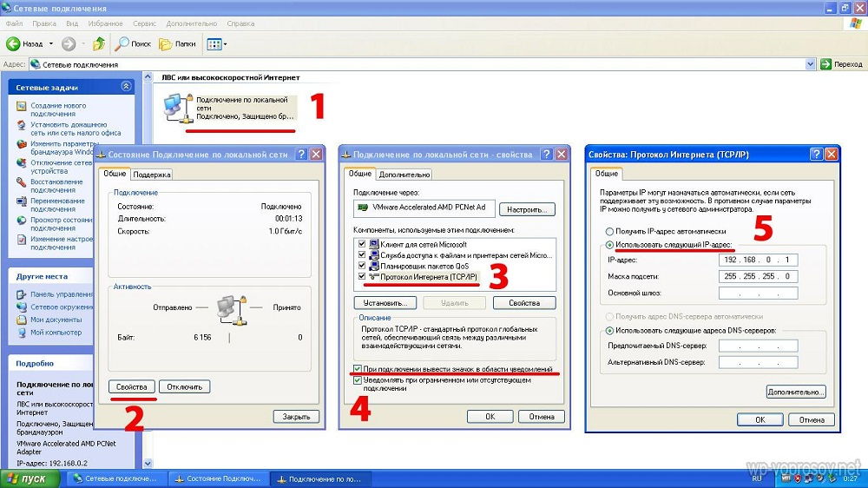Switch to the Поддержка tab
Screen dimensions: 868x488
pos(152,175)
